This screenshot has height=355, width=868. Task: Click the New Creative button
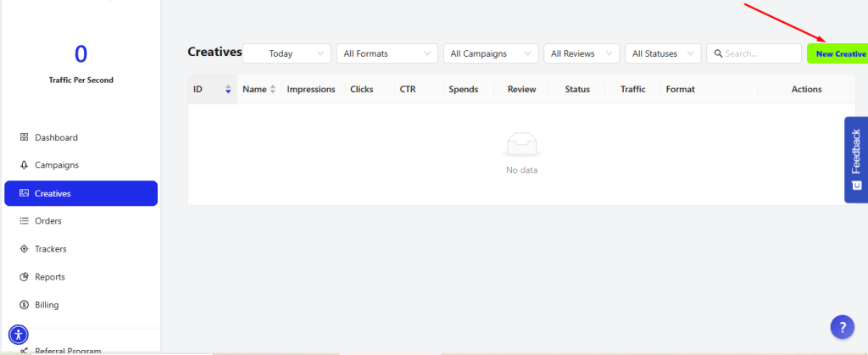click(839, 53)
